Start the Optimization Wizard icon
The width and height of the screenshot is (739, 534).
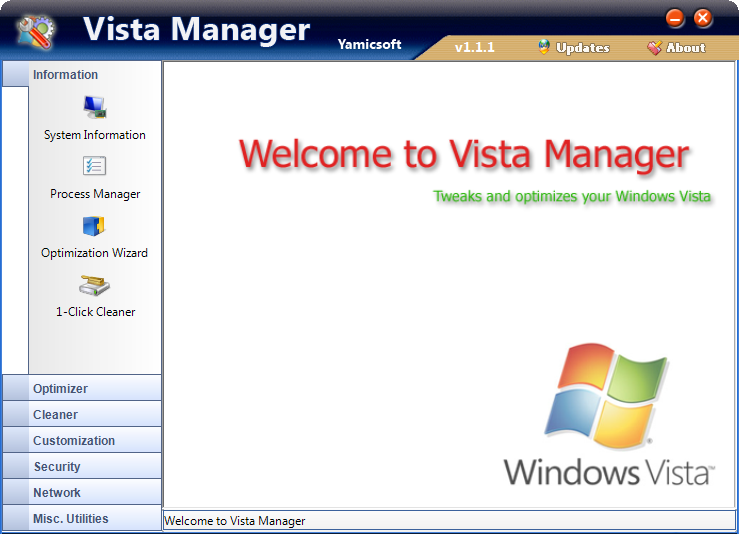(95, 226)
